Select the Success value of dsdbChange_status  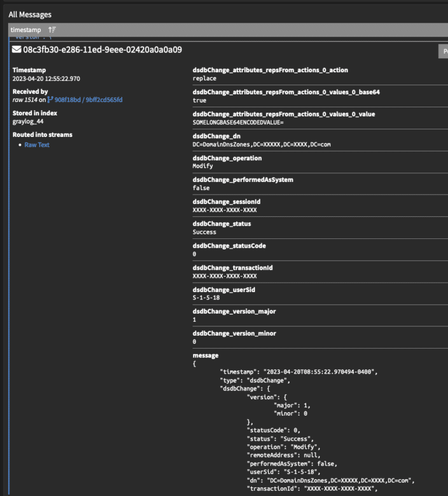pyautogui.click(x=202, y=231)
